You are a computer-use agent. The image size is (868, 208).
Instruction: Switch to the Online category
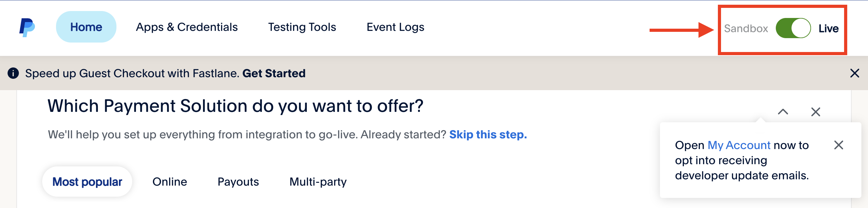[170, 181]
